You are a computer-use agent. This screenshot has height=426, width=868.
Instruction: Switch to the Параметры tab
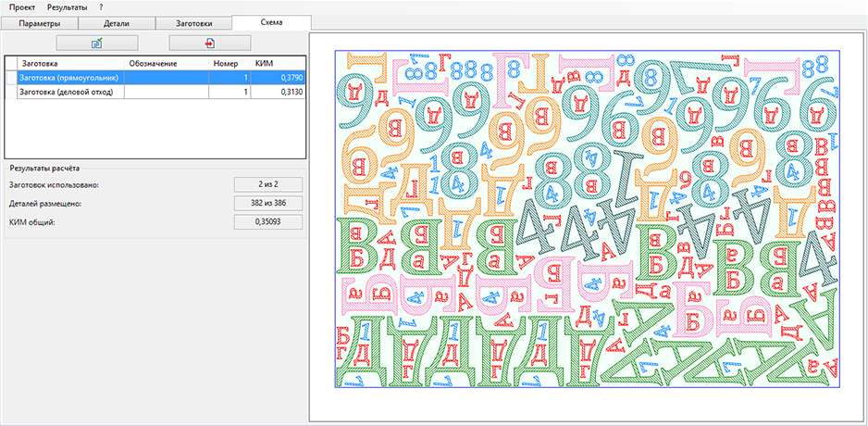(x=40, y=22)
